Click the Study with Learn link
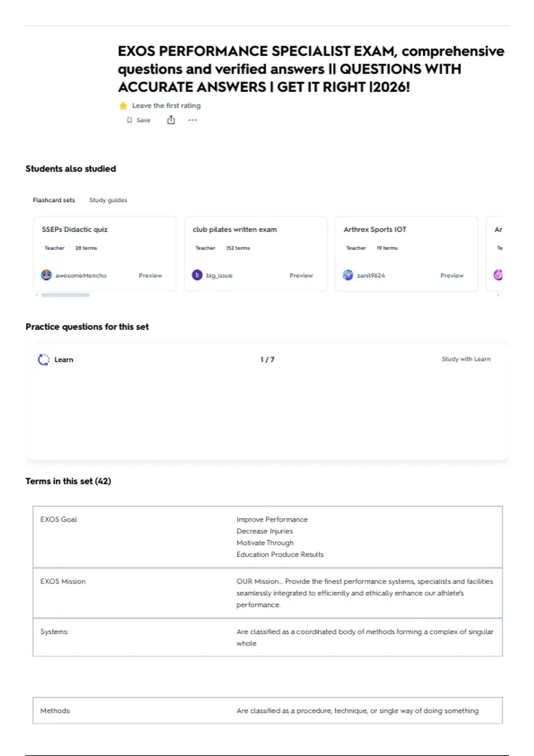This screenshot has height=756, width=534. click(x=466, y=359)
